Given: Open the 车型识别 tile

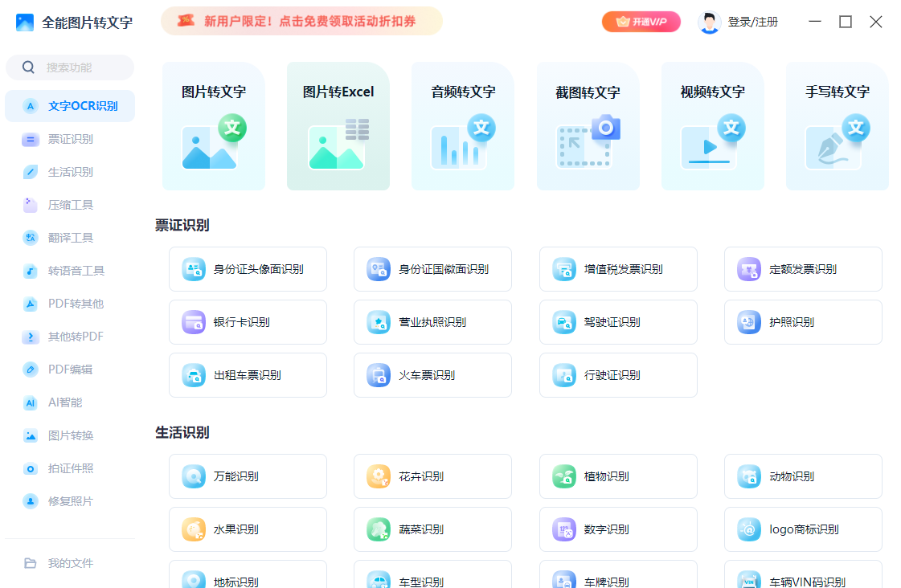Looking at the screenshot, I should point(432,575).
